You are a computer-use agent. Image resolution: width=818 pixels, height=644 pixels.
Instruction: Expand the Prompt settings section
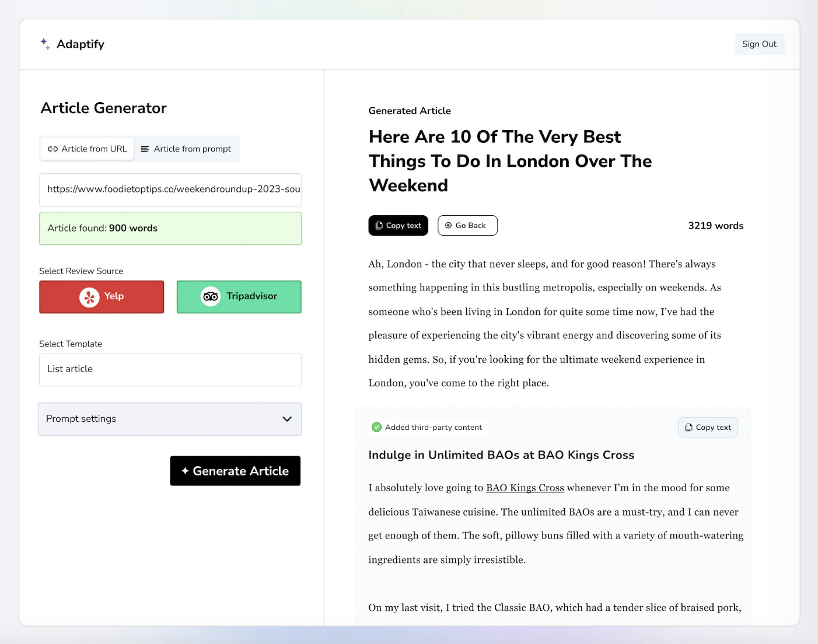(169, 419)
